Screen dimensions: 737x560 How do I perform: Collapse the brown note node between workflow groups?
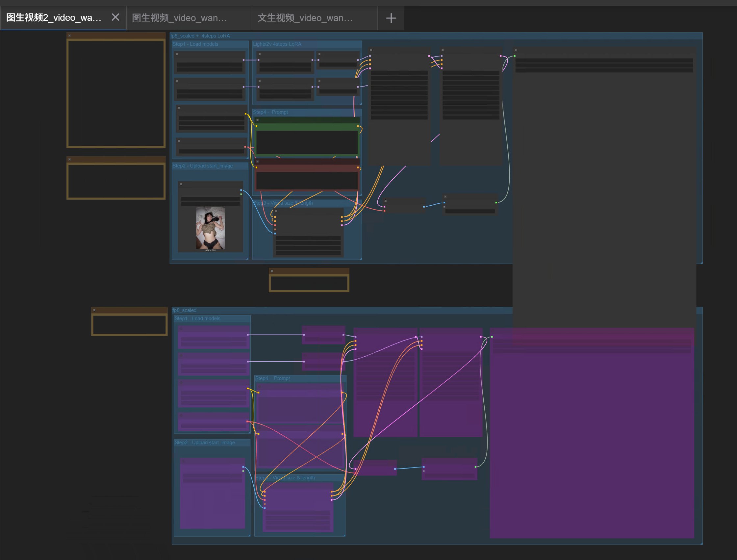click(272, 271)
